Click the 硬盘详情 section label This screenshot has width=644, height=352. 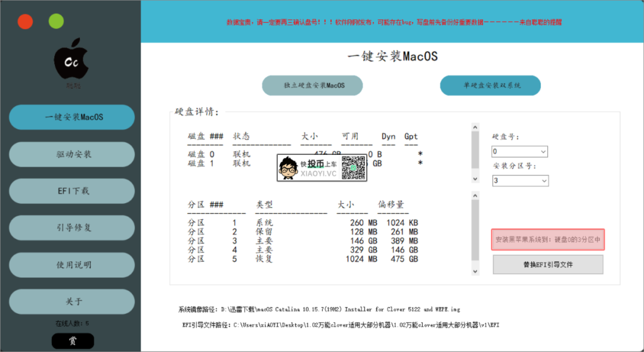(x=197, y=112)
